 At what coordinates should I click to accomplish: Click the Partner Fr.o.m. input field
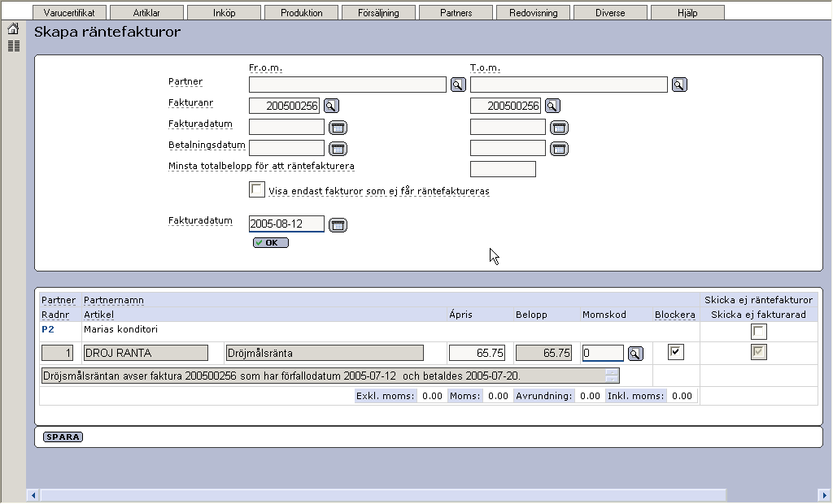[347, 85]
